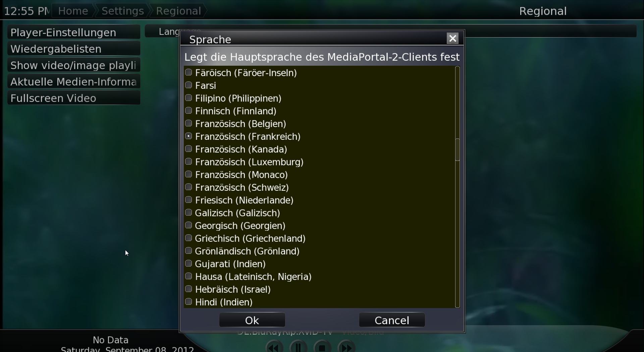Click the language list scrollbar thumb
The image size is (644, 352).
tap(457, 150)
